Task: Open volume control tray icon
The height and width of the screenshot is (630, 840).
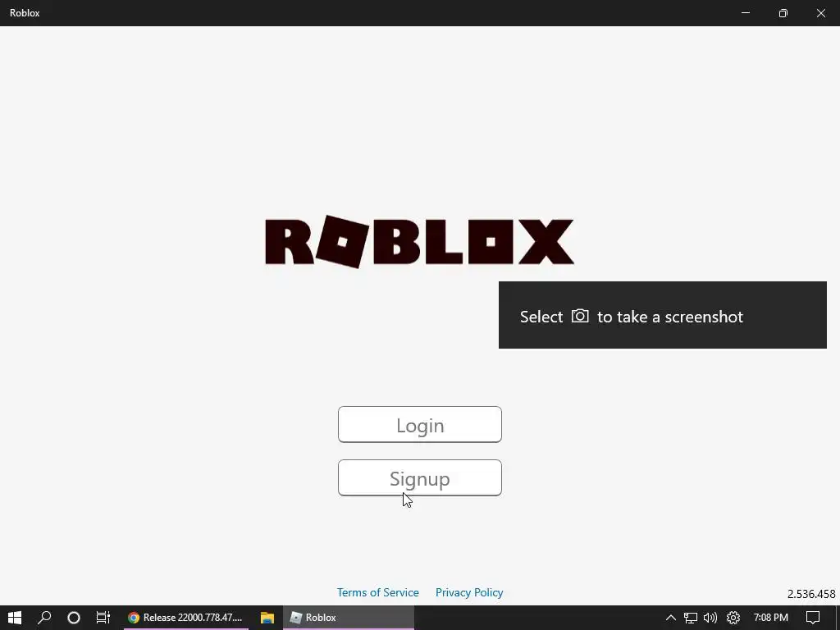Action: tap(710, 618)
